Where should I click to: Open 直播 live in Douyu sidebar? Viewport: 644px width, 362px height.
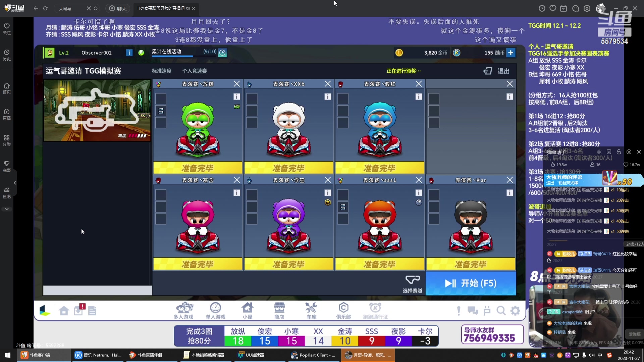click(7, 114)
